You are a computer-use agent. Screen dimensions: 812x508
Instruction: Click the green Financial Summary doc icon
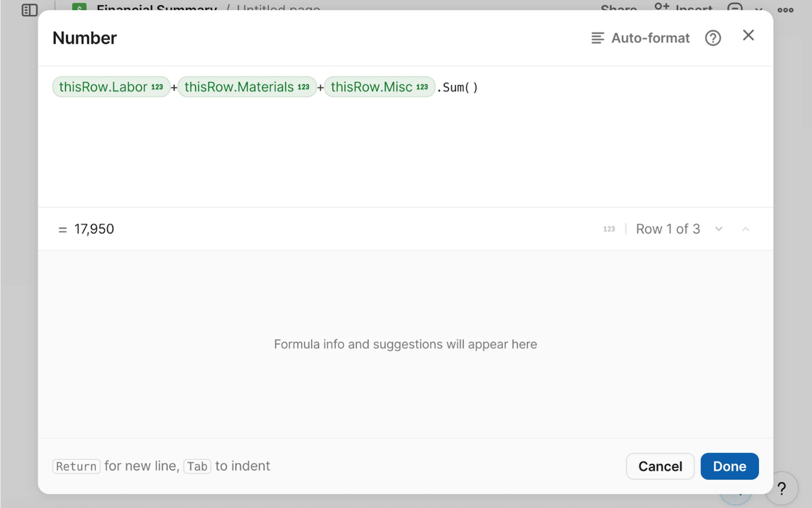pyautogui.click(x=79, y=7)
